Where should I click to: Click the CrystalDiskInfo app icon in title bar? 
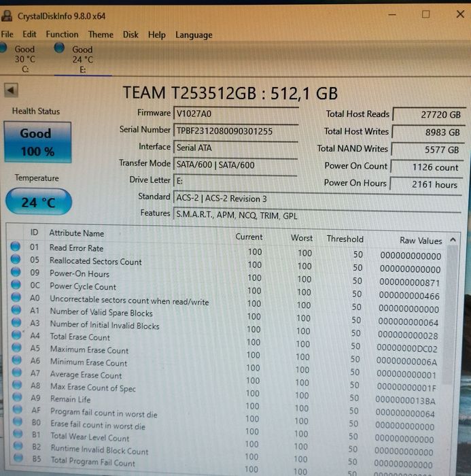pyautogui.click(x=7, y=16)
